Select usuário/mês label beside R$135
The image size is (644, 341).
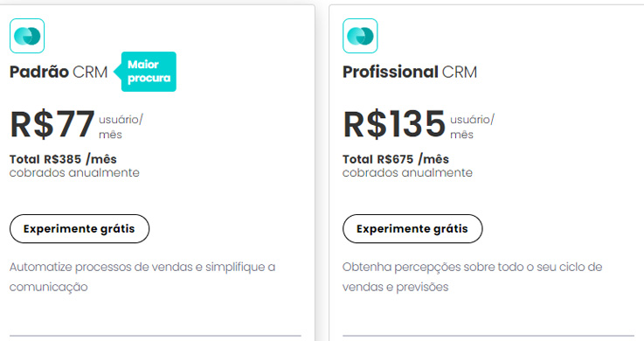click(473, 127)
